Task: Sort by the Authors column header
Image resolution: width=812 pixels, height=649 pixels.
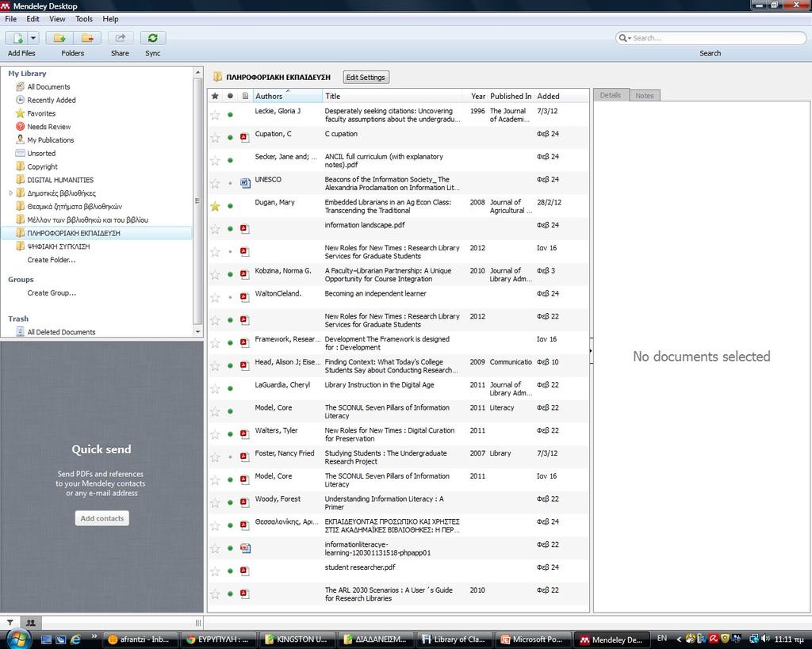Action: click(x=287, y=96)
